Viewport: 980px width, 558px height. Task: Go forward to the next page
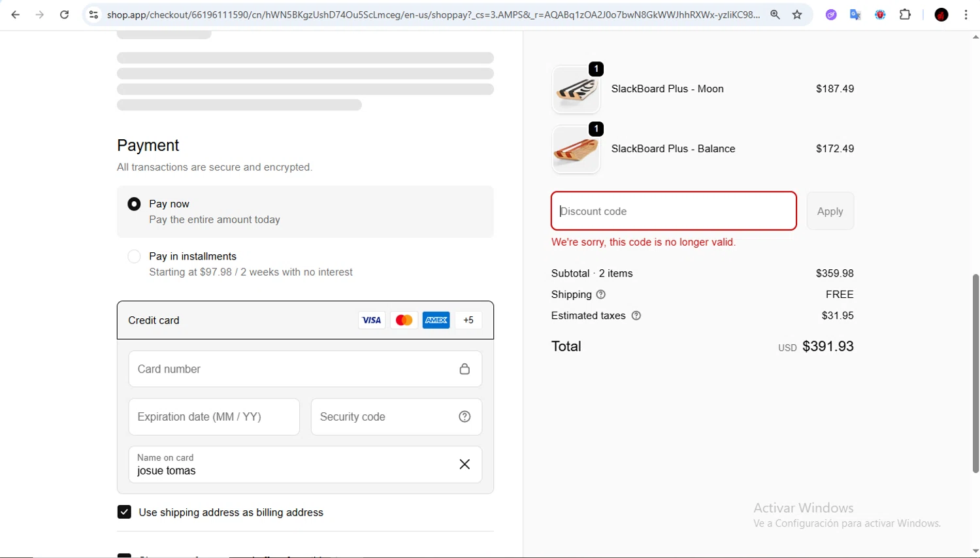[40, 14]
